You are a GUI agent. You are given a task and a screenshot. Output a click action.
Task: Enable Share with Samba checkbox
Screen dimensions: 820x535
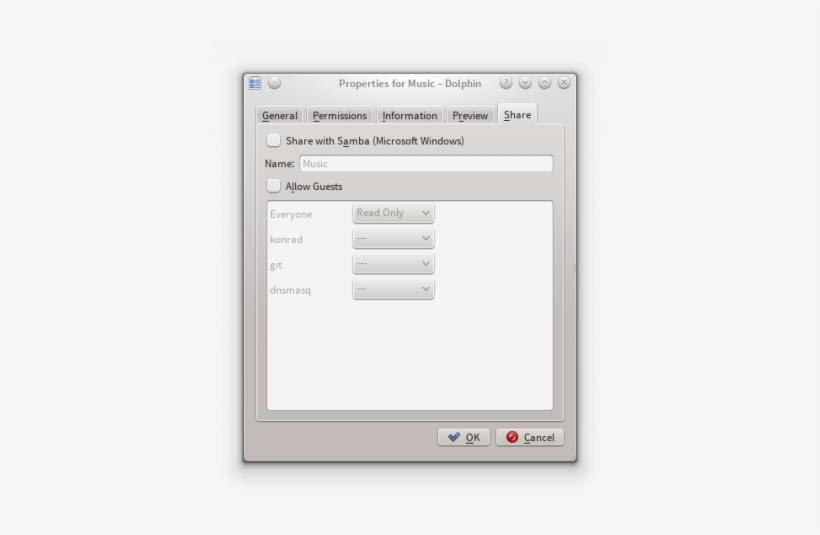(274, 140)
